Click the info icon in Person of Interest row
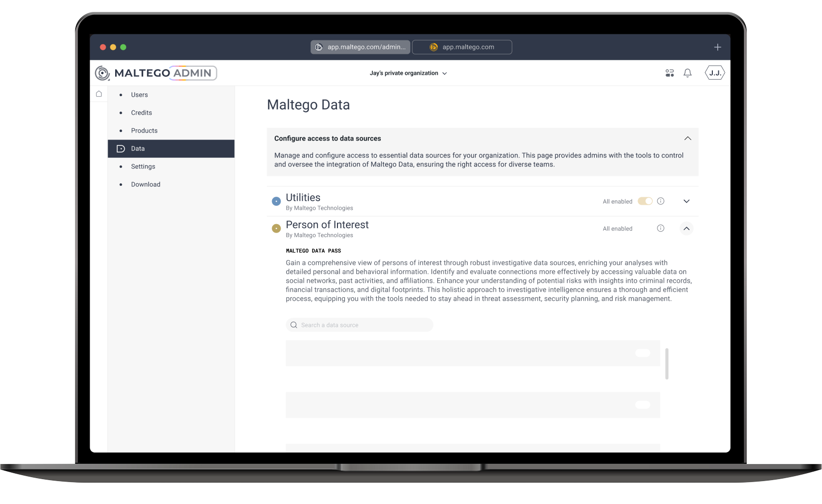The height and width of the screenshot is (504, 822). coord(660,228)
